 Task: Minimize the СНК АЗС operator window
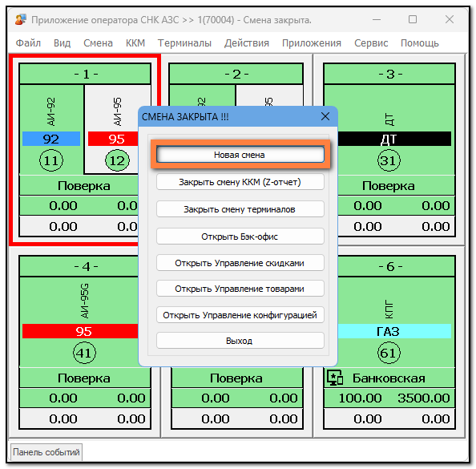point(377,20)
